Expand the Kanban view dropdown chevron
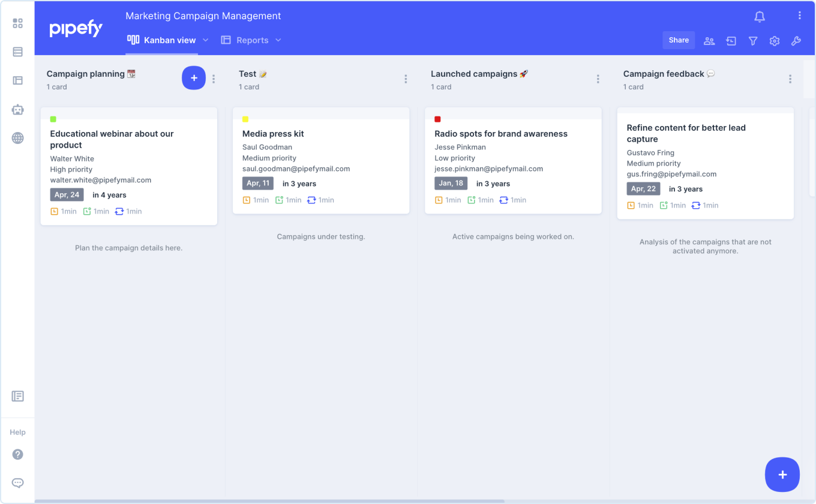Image resolution: width=816 pixels, height=504 pixels. pyautogui.click(x=206, y=40)
